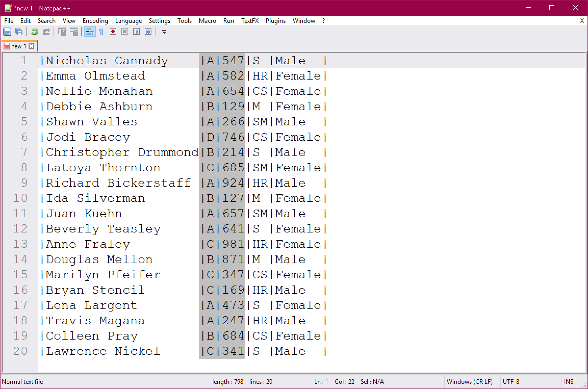Toggle Word Wrap in the toolbar
The height and width of the screenshot is (389, 588).
[90, 32]
